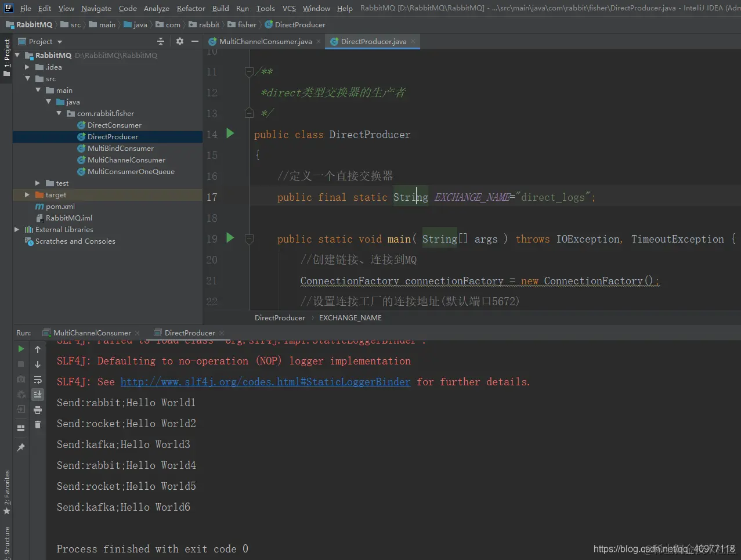Viewport: 741px width, 560px height.
Task: Run DirectProducer class from line 14 gutter
Action: 230,133
